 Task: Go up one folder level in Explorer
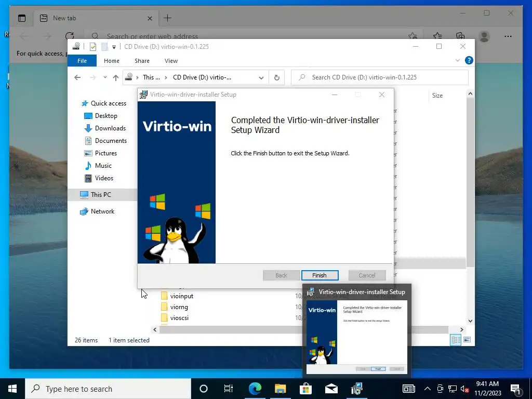tap(116, 78)
